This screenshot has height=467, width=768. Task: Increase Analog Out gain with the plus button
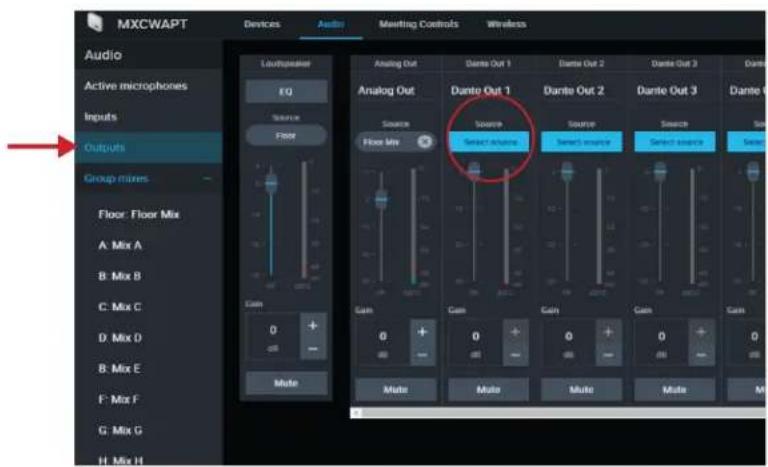(x=423, y=332)
